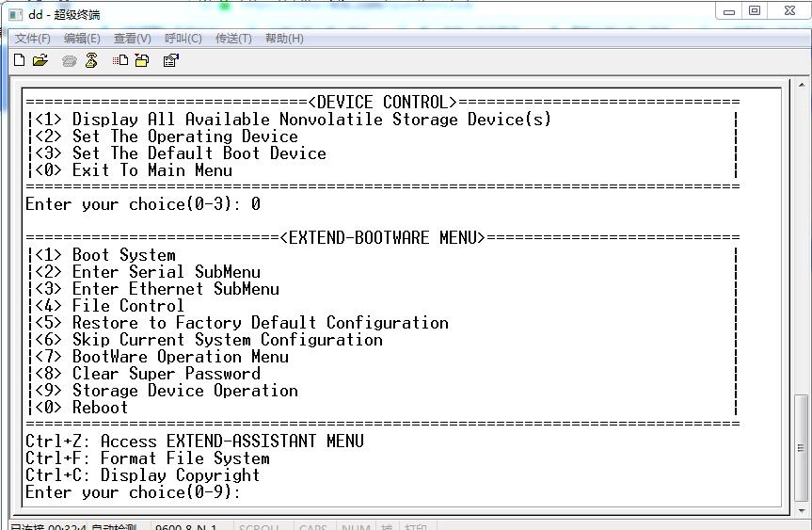Click the vertical scrollbar thumb

coord(801,447)
